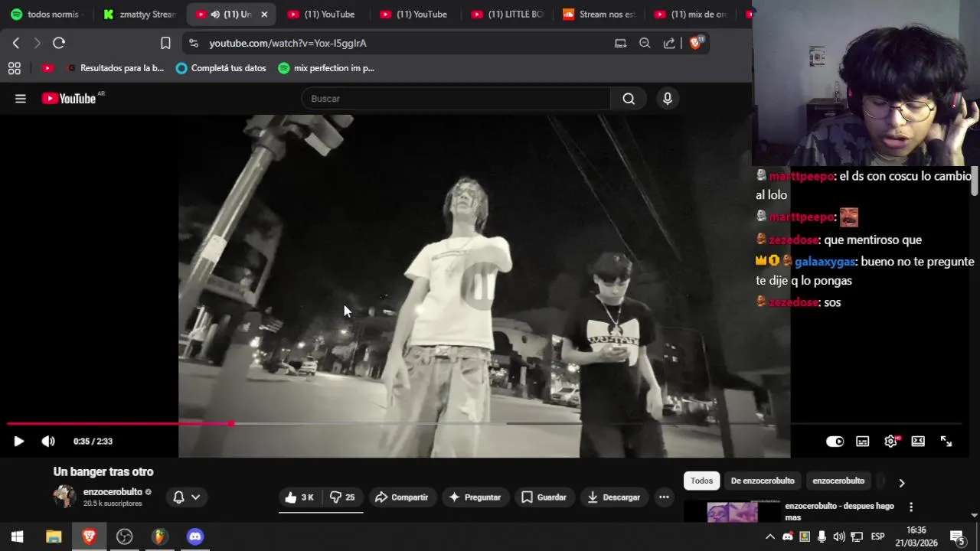This screenshot has height=551, width=980.
Task: Switch to '(11) LITTLE BO' tab
Action: click(x=508, y=15)
